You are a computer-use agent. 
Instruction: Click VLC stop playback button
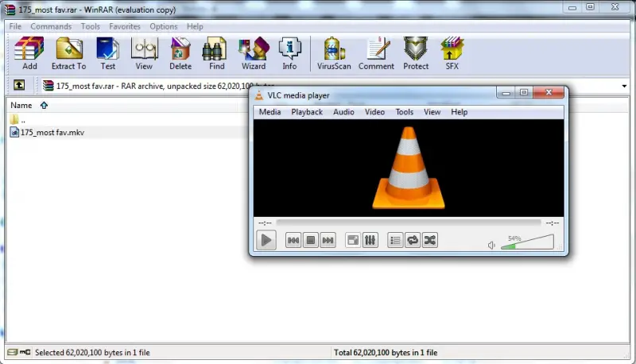coord(310,240)
